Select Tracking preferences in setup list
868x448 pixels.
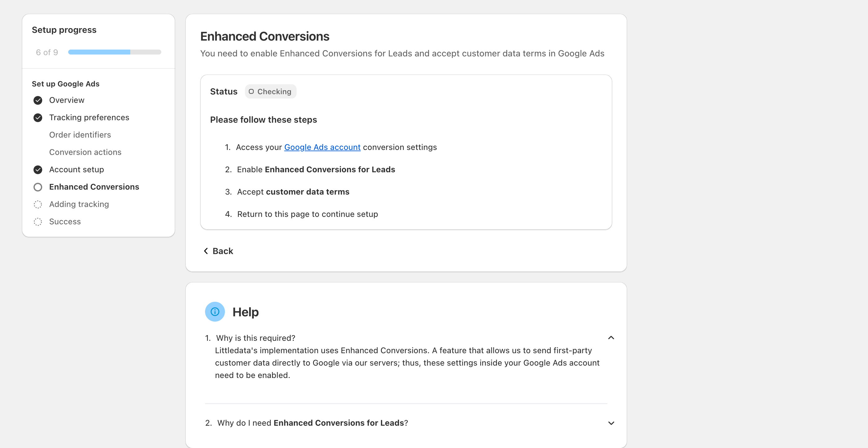tap(89, 117)
